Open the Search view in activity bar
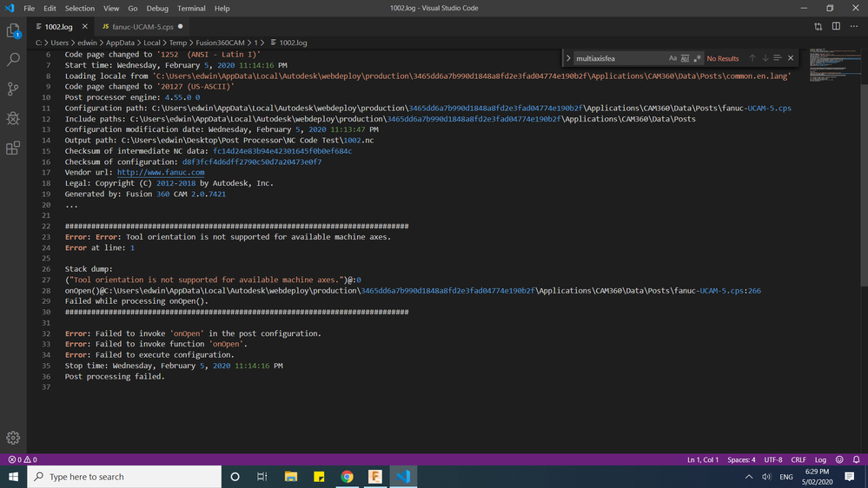Screen dimensions: 868x488 coord(13,60)
